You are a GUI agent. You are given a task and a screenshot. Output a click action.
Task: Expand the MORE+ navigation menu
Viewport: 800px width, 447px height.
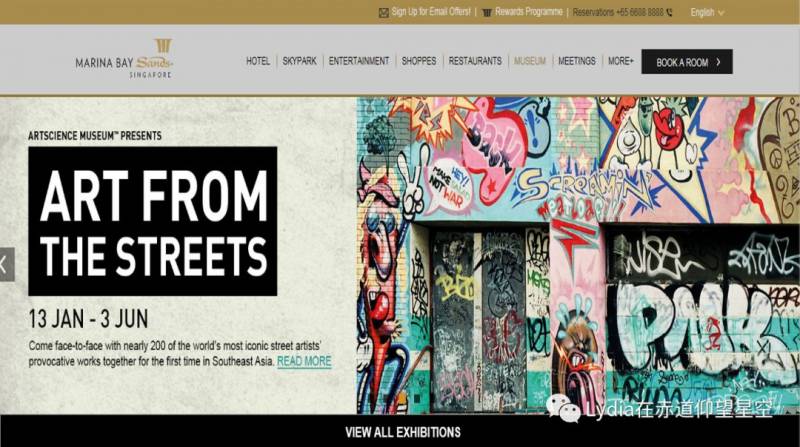[620, 61]
